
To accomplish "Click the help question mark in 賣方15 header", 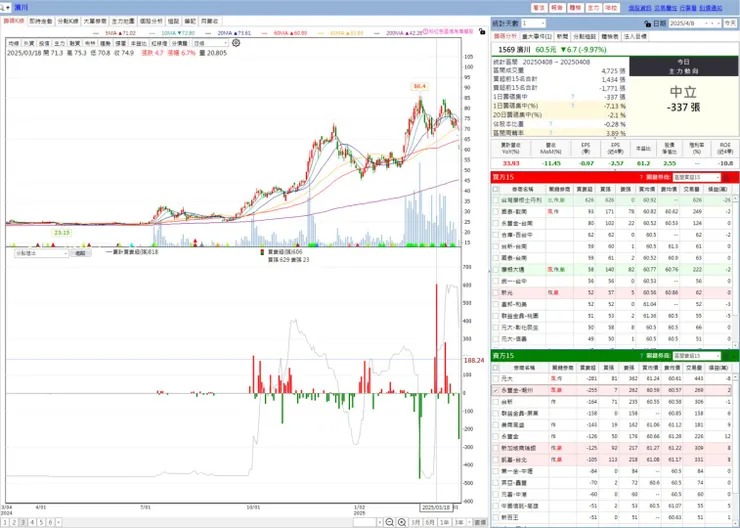I will 641,356.
